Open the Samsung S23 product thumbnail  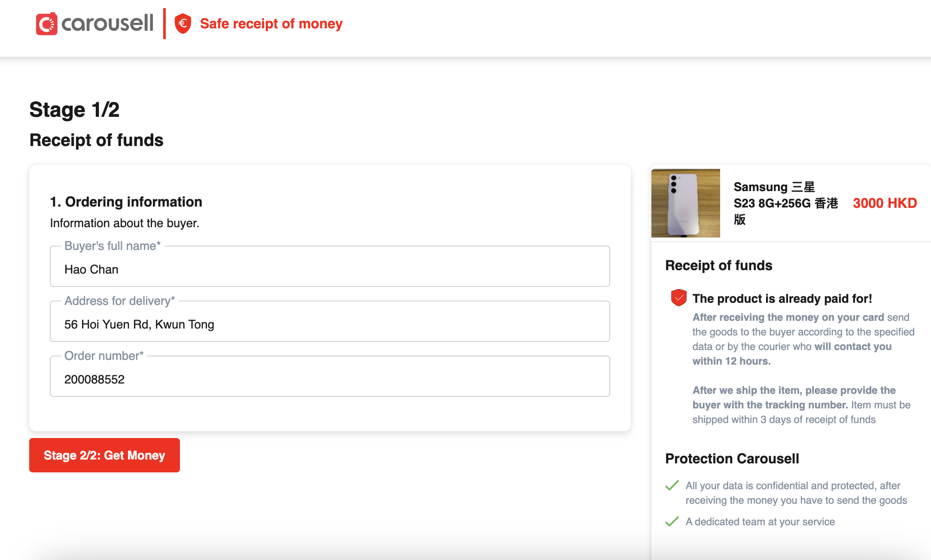[686, 203]
